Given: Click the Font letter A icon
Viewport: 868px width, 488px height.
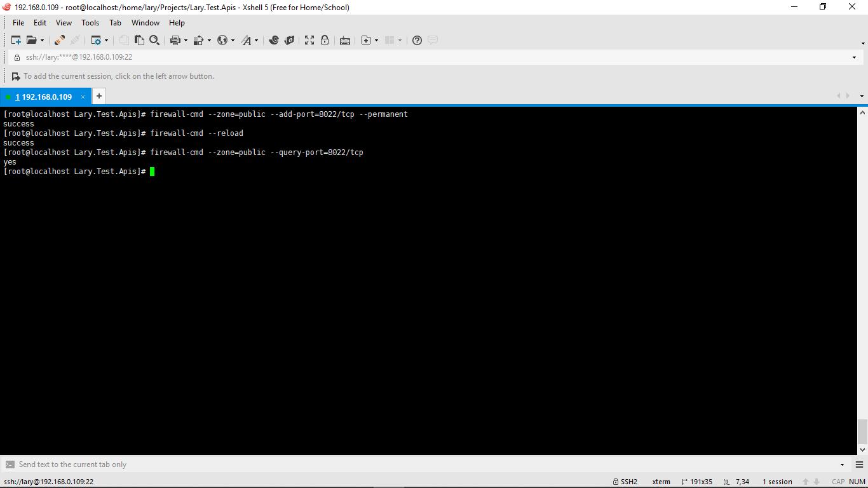Looking at the screenshot, I should tap(247, 40).
